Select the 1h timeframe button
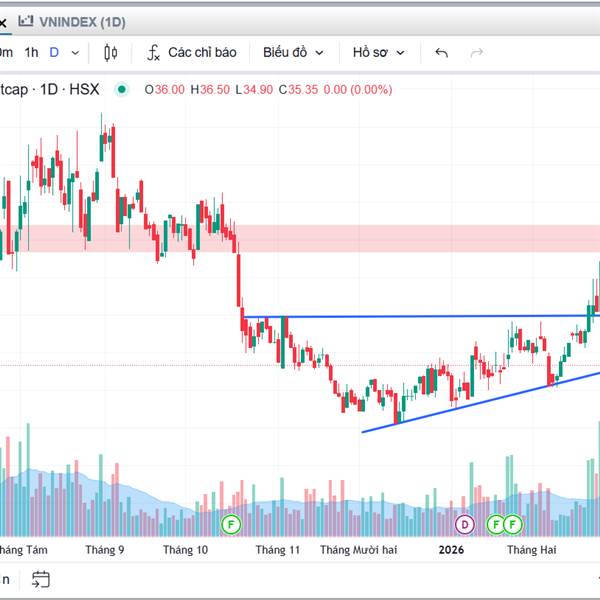Screen dimensions: 600x600 (x=32, y=52)
